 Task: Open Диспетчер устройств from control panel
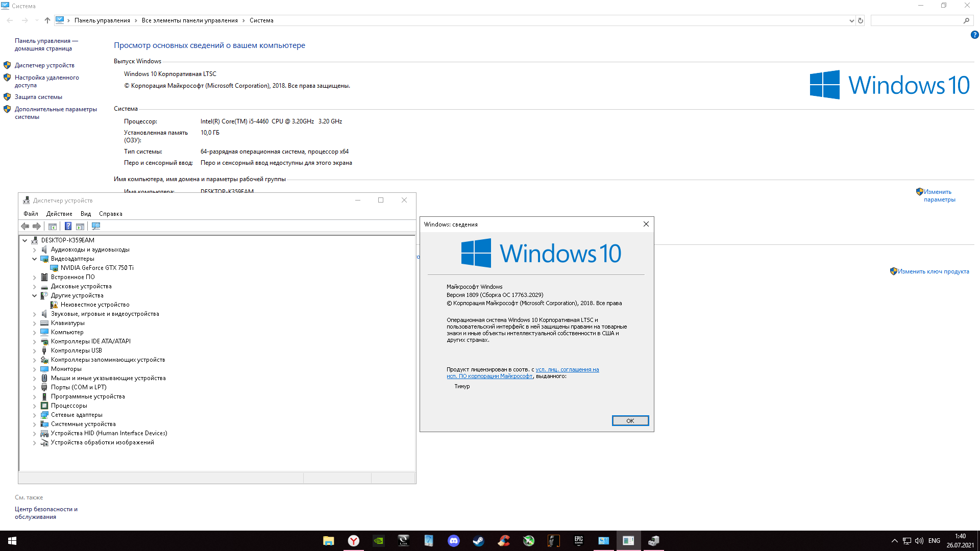click(x=44, y=65)
